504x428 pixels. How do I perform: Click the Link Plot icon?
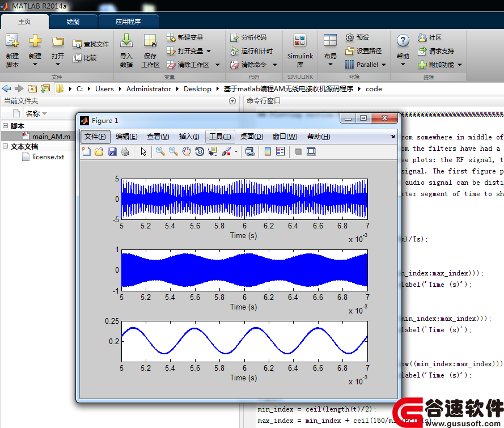tap(250, 151)
